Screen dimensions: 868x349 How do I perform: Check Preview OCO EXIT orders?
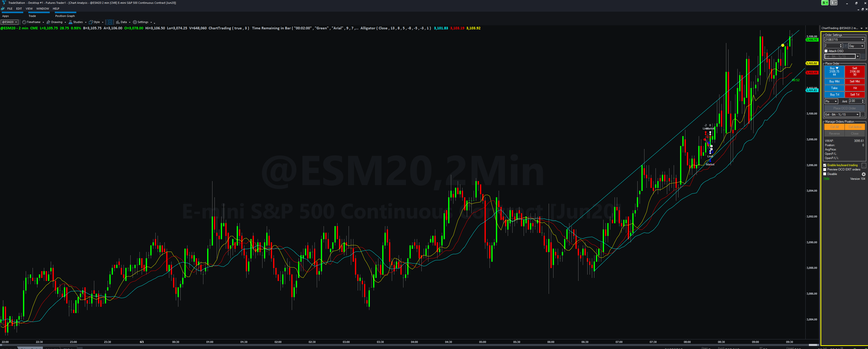tap(825, 170)
